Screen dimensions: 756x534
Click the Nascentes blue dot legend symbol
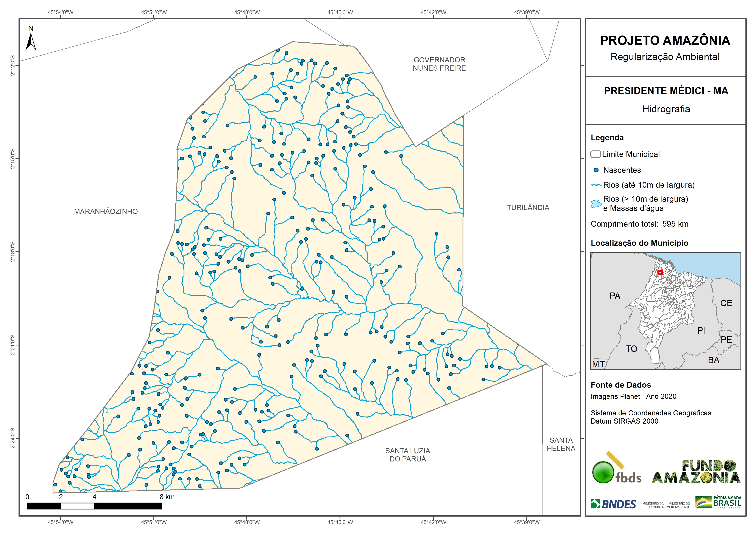pyautogui.click(x=596, y=170)
